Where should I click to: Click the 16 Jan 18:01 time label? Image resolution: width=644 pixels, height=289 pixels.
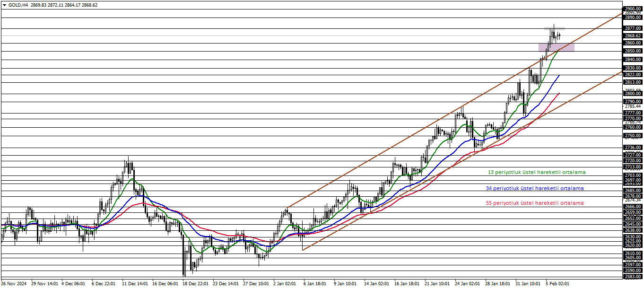click(407, 284)
